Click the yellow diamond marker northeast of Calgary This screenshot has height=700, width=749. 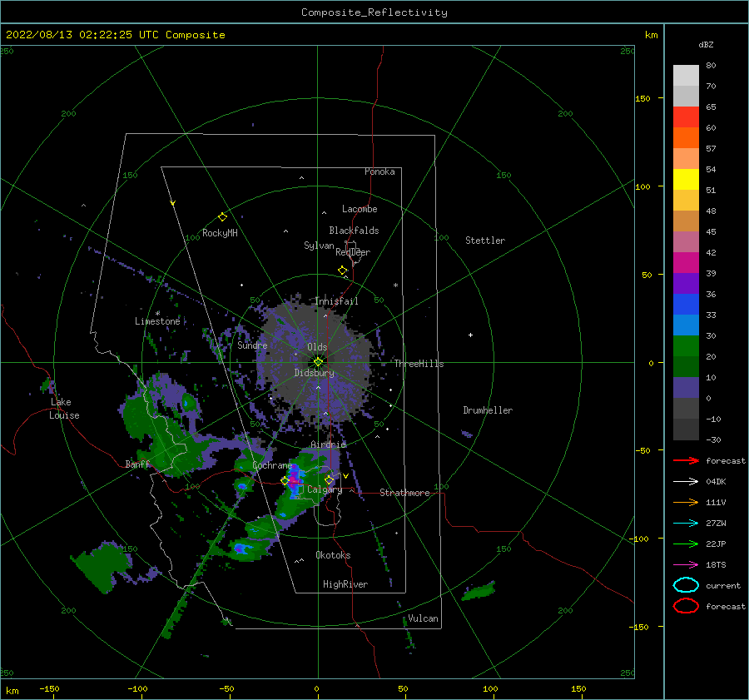coord(329,479)
